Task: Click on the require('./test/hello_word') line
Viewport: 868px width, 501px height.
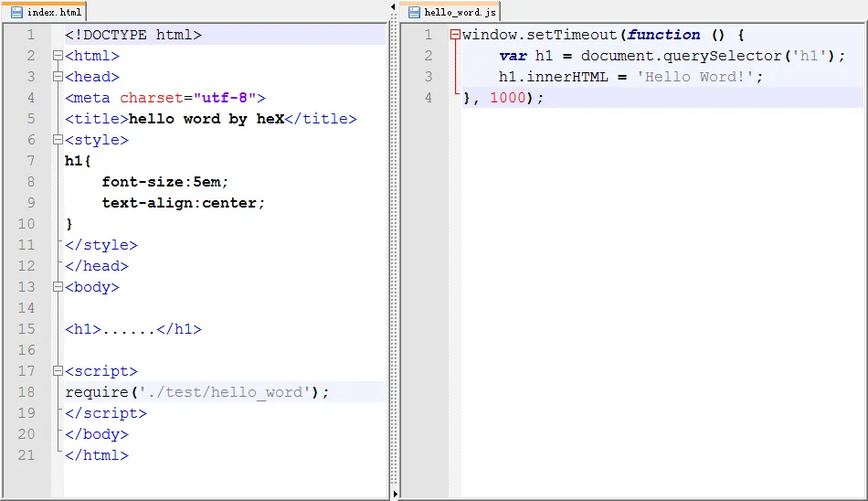Action: click(x=196, y=392)
